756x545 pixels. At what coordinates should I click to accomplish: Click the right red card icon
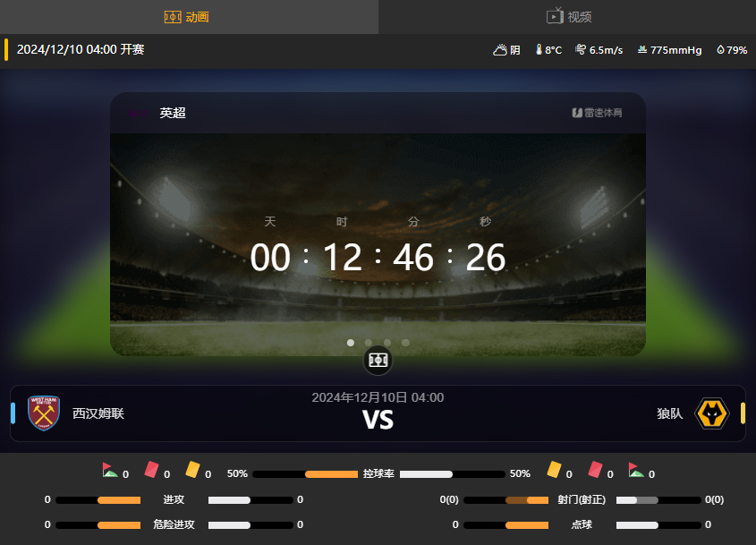point(595,470)
